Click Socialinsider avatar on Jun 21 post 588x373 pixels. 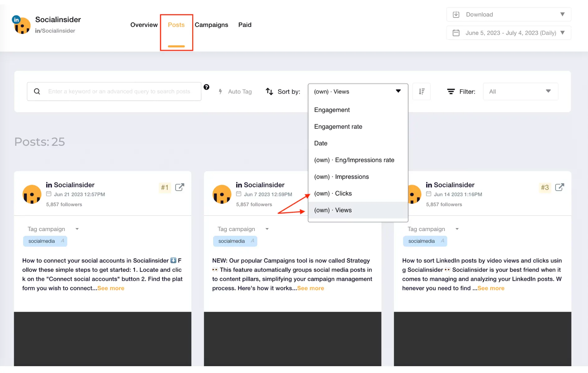tap(32, 194)
